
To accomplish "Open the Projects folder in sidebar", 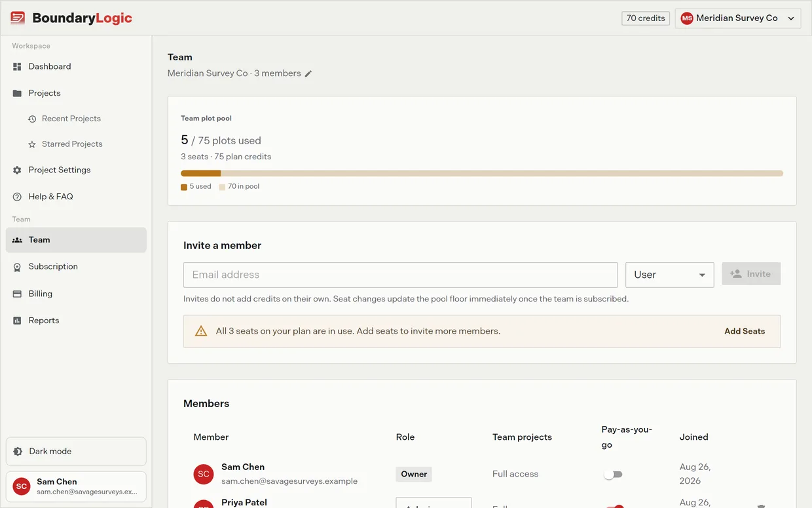I will coord(17,93).
